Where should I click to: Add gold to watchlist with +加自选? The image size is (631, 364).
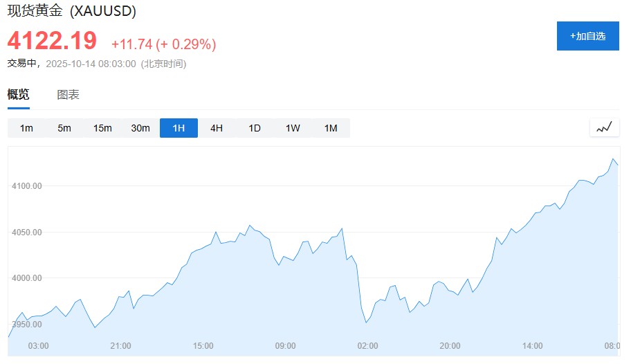587,36
